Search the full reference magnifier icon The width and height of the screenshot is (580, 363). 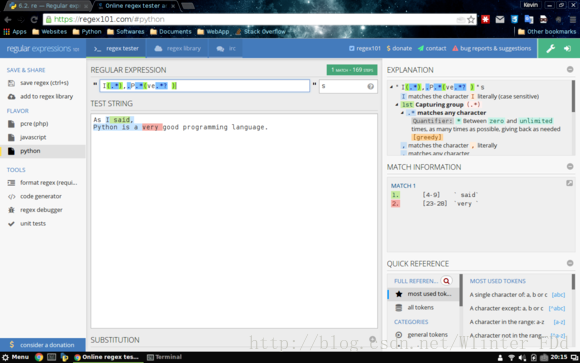click(446, 281)
